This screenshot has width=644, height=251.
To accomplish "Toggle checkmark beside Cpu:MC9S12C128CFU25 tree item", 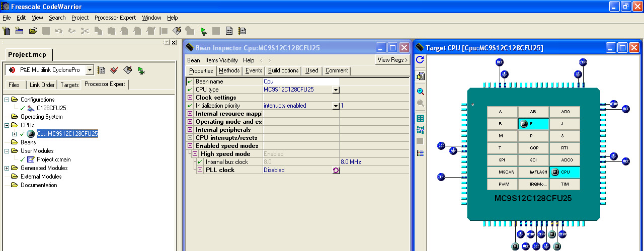I will click(x=22, y=134).
